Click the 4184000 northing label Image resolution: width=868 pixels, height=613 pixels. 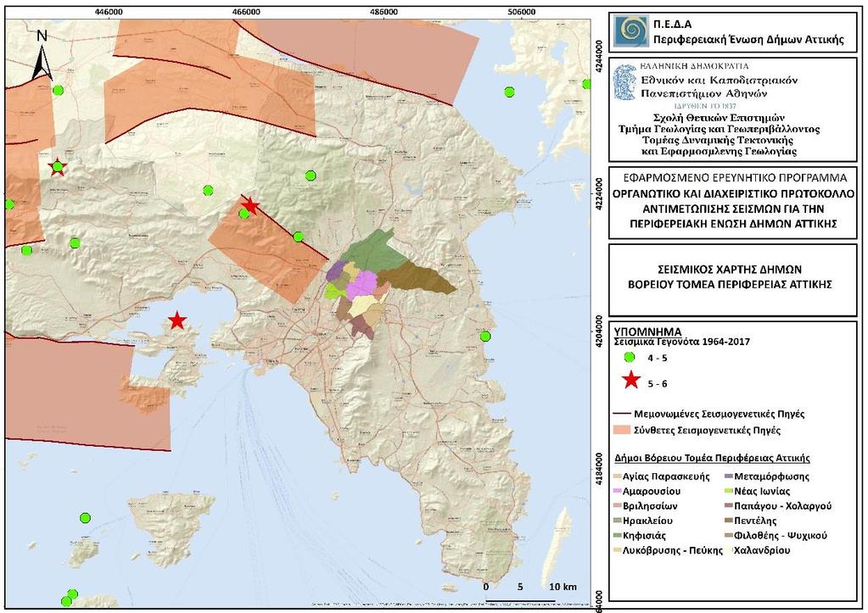(x=599, y=468)
